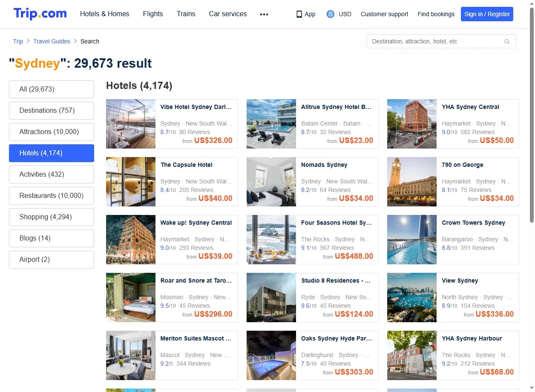535x392 pixels.
Task: Click the YHA Sydney Harbour title
Action: tap(472, 339)
